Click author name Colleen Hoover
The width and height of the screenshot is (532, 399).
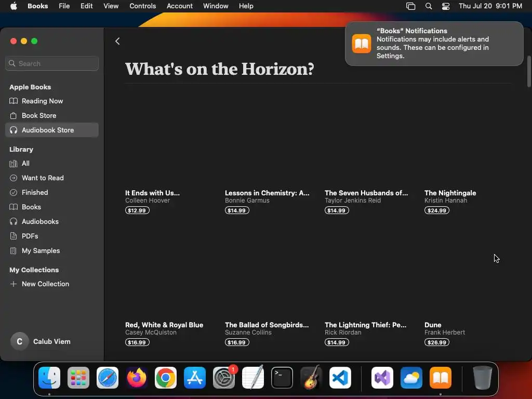[148, 200]
